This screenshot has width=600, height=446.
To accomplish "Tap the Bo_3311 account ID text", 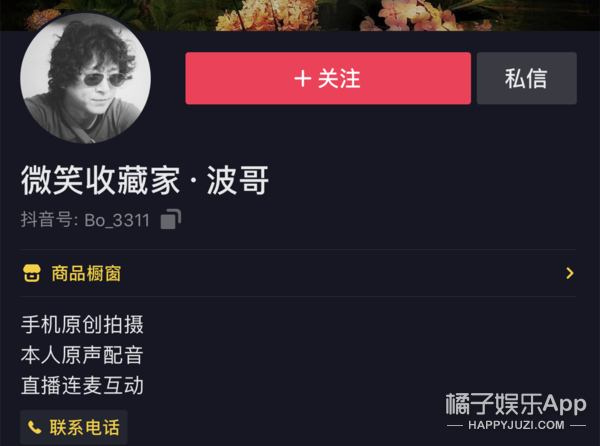I will pyautogui.click(x=117, y=221).
